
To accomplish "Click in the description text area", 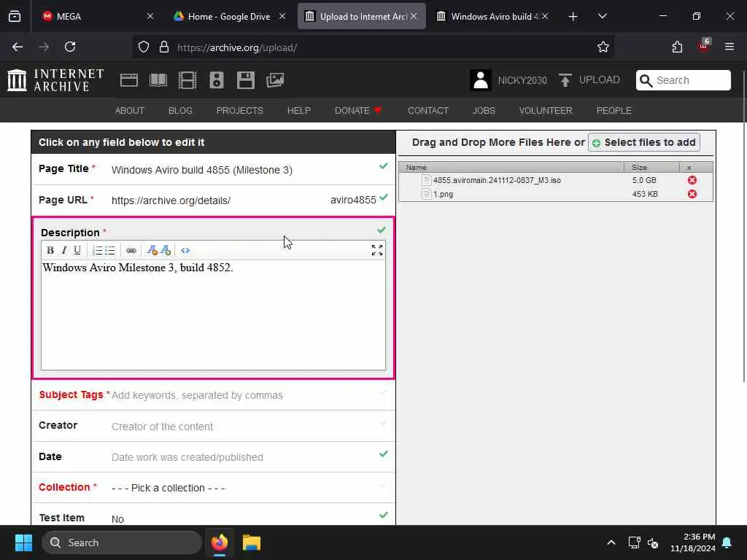I will pyautogui.click(x=213, y=315).
